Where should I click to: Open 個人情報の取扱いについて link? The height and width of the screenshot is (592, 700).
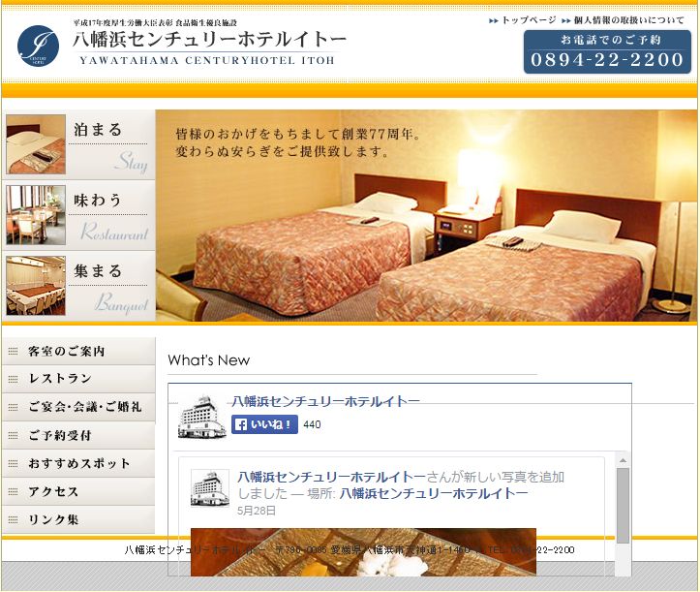(623, 20)
